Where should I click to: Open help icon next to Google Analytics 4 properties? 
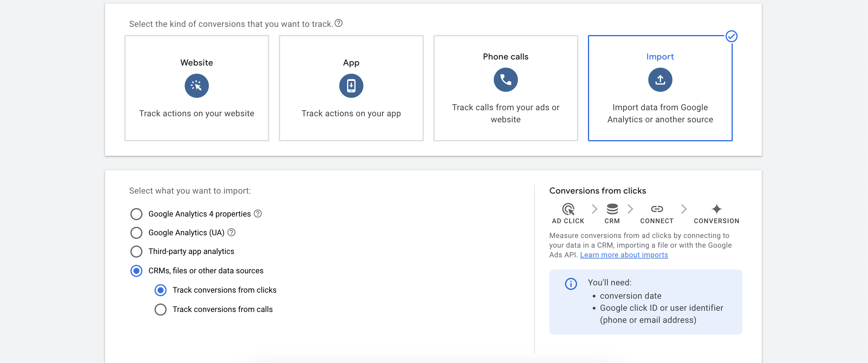(257, 214)
